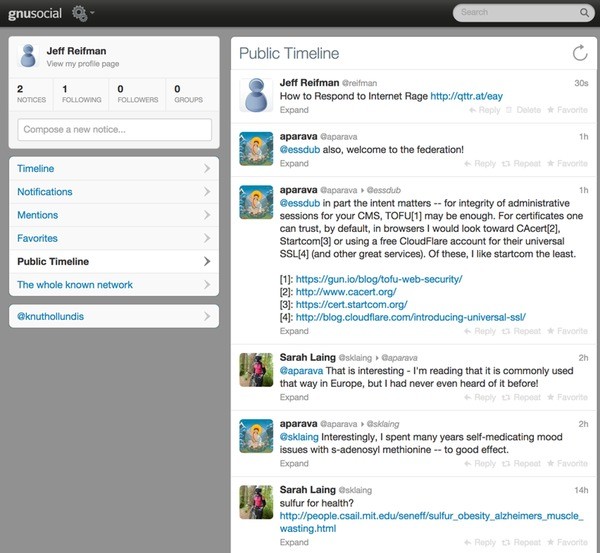Repeat aparava's TOFU certificates notice
The height and width of the screenshot is (553, 600).
pos(521,331)
